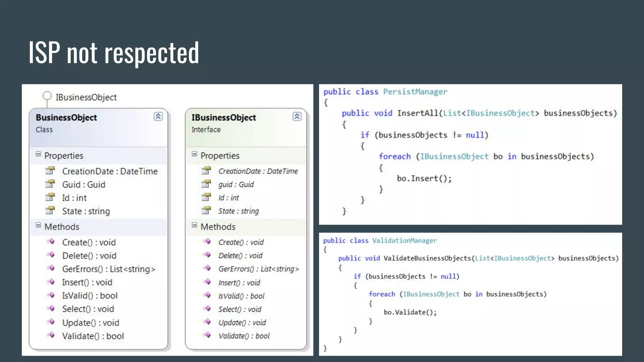The height and width of the screenshot is (362, 644).
Task: Select the Id : int property in BusinessObject
Action: 74,198
